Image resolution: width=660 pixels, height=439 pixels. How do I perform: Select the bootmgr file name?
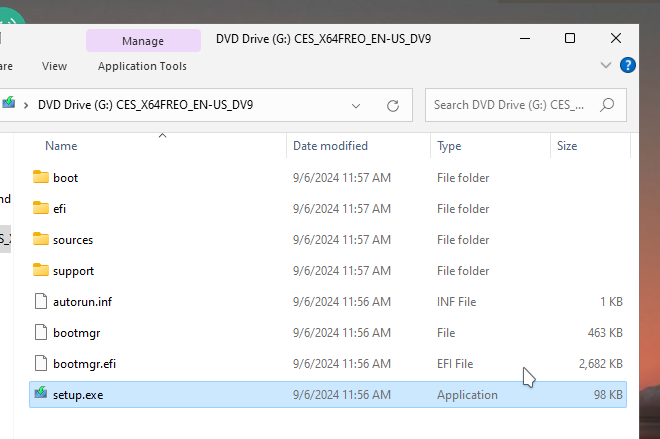tap(77, 333)
